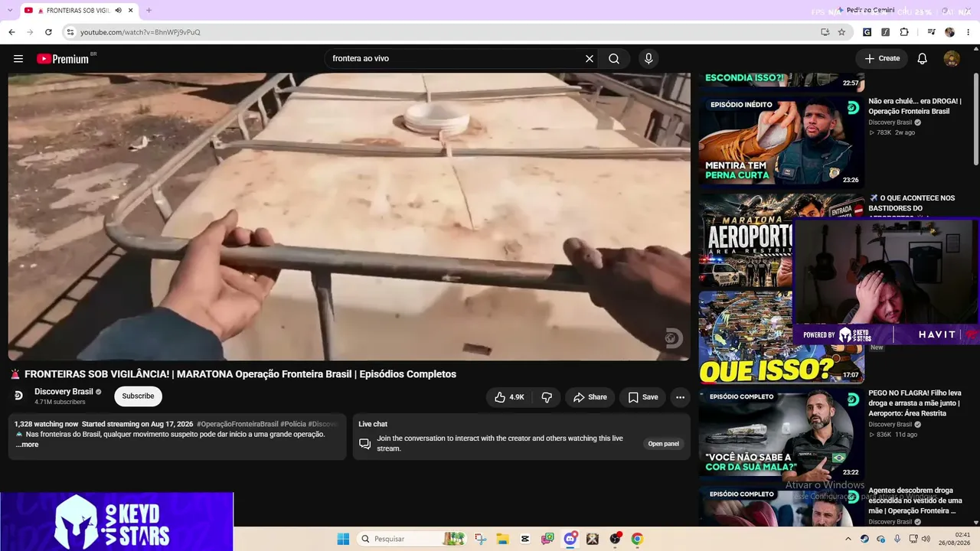Show hidden system tray icons
This screenshot has height=551, width=980.
click(x=848, y=539)
